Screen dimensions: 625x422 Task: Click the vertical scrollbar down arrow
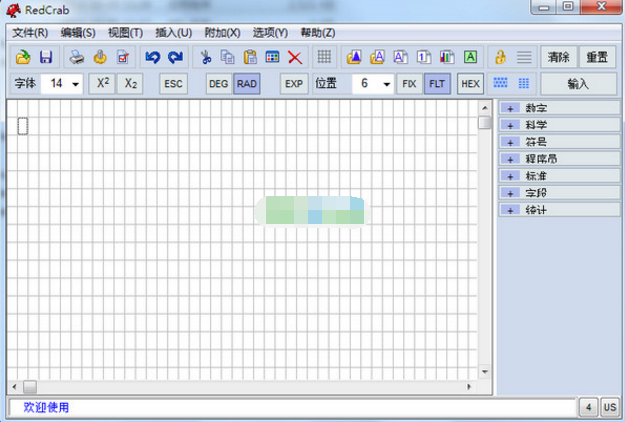(x=485, y=371)
